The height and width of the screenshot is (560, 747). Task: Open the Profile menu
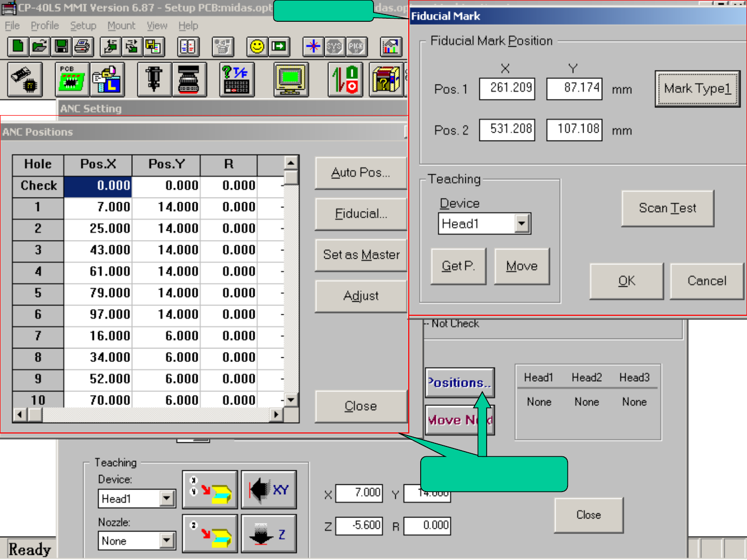click(45, 25)
